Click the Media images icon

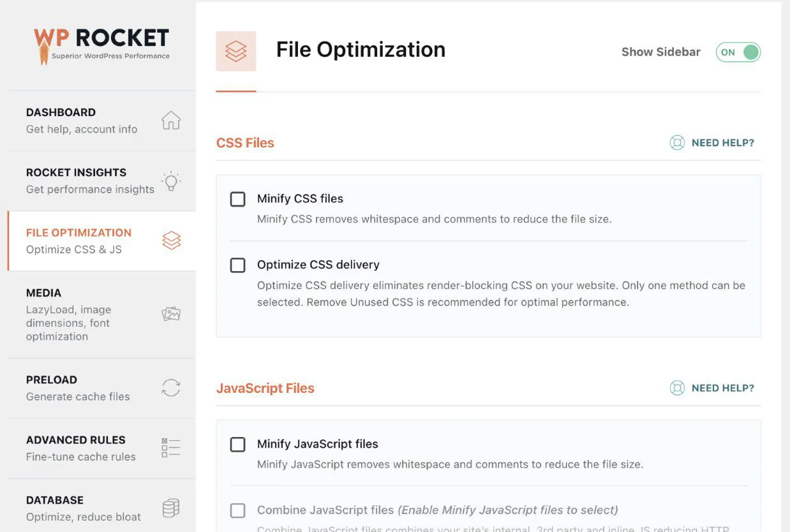(x=171, y=314)
